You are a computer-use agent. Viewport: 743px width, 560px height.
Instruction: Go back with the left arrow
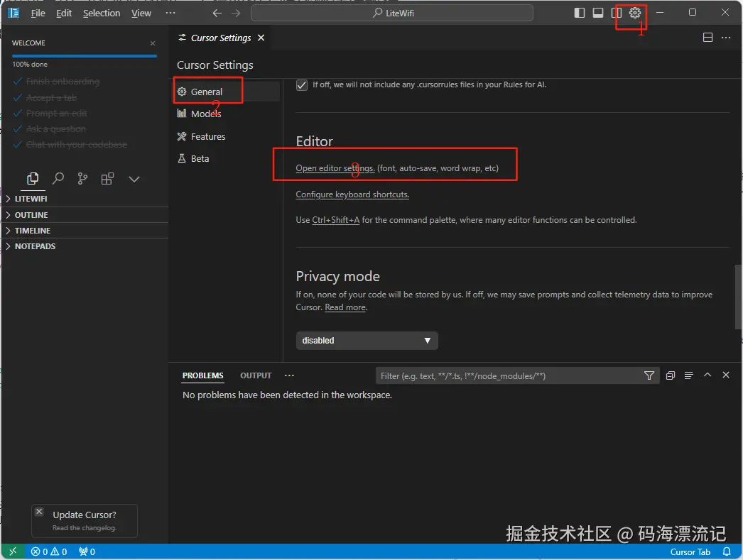click(x=217, y=13)
